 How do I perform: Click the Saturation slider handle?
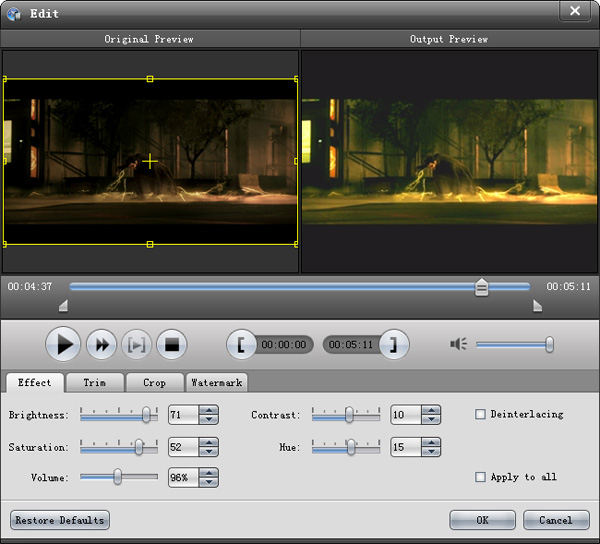(x=139, y=447)
